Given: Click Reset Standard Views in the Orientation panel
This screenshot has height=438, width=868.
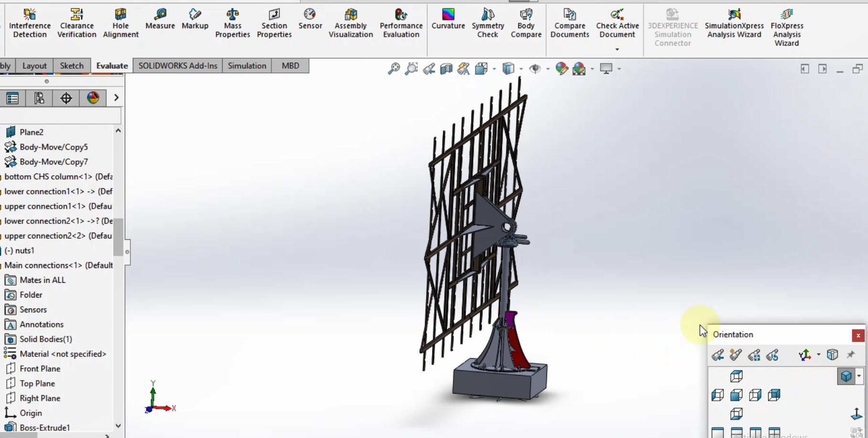Looking at the screenshot, I should coord(772,355).
